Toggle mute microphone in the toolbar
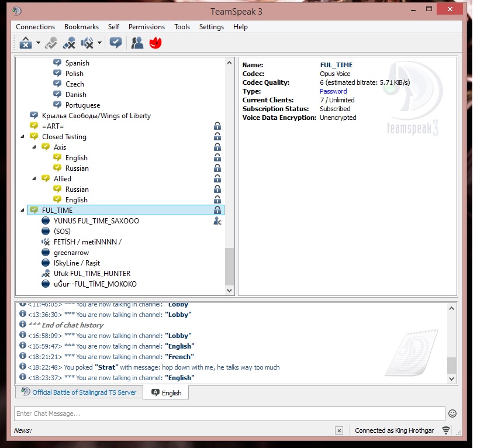Viewport: 477px width, 448px height. pyautogui.click(x=69, y=43)
